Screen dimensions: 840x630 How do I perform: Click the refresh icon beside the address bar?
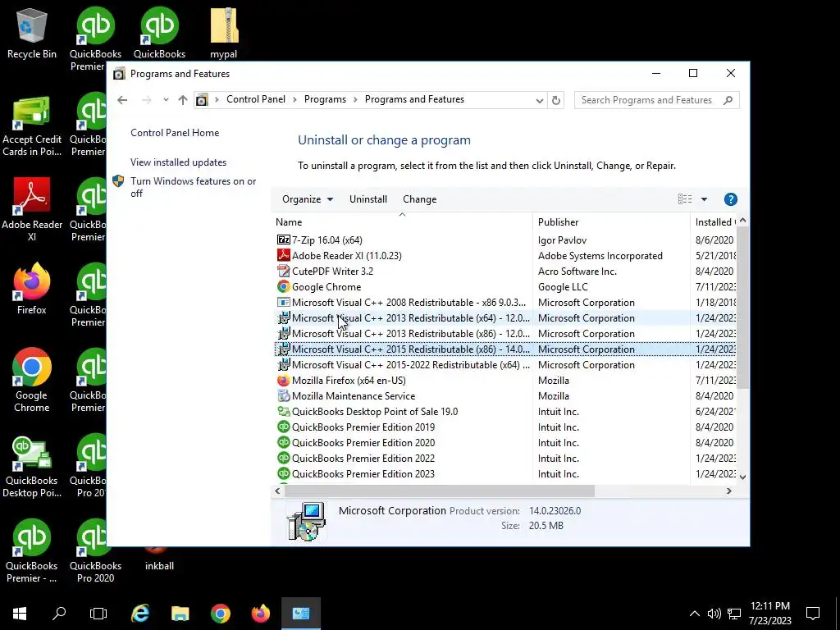point(556,100)
